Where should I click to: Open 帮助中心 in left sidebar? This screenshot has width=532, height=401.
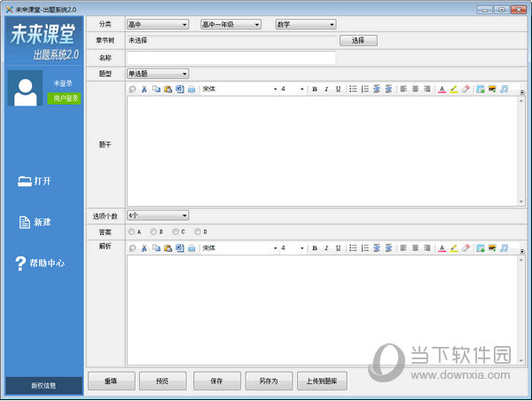click(40, 263)
